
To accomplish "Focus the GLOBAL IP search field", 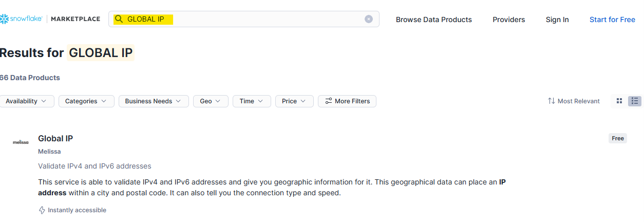I will click(243, 19).
